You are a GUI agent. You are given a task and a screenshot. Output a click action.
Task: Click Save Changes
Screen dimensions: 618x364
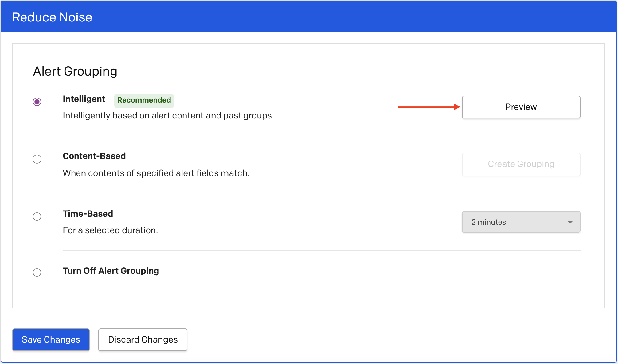(x=51, y=339)
